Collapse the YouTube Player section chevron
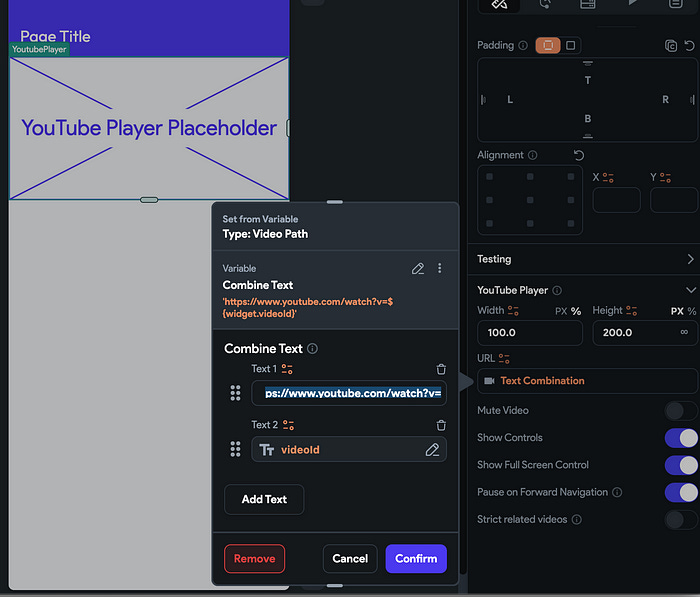The height and width of the screenshot is (597, 700). pos(691,290)
